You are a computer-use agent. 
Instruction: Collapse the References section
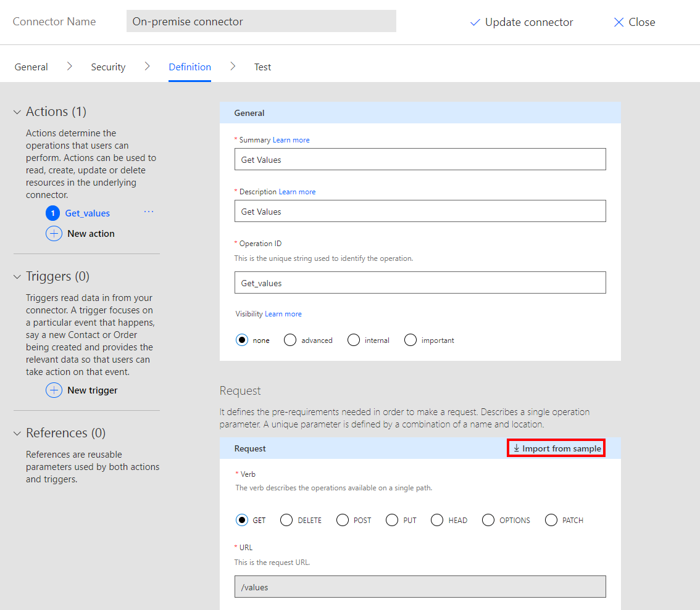pos(17,434)
